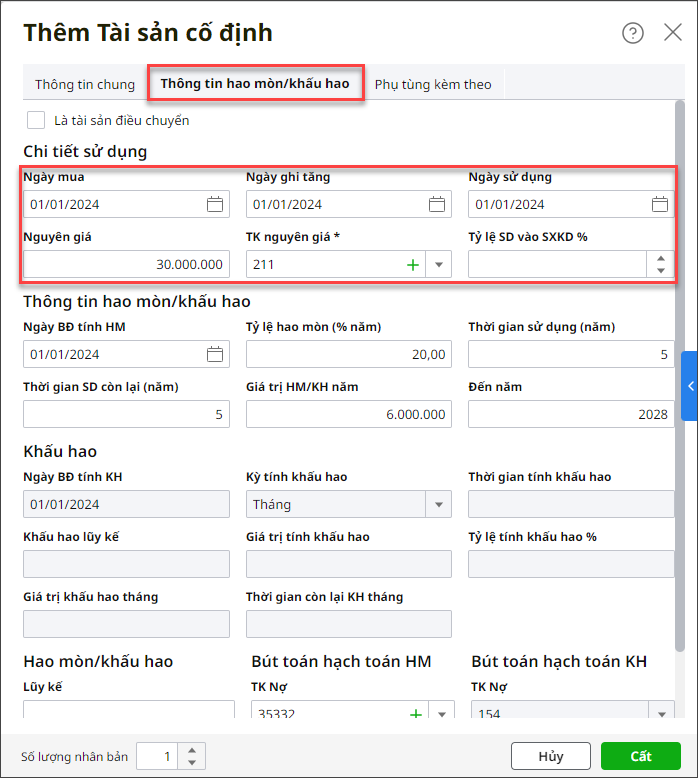The image size is (698, 778).
Task: Click Tỷ lệ tính khấu hao % field
Action: 571,564
